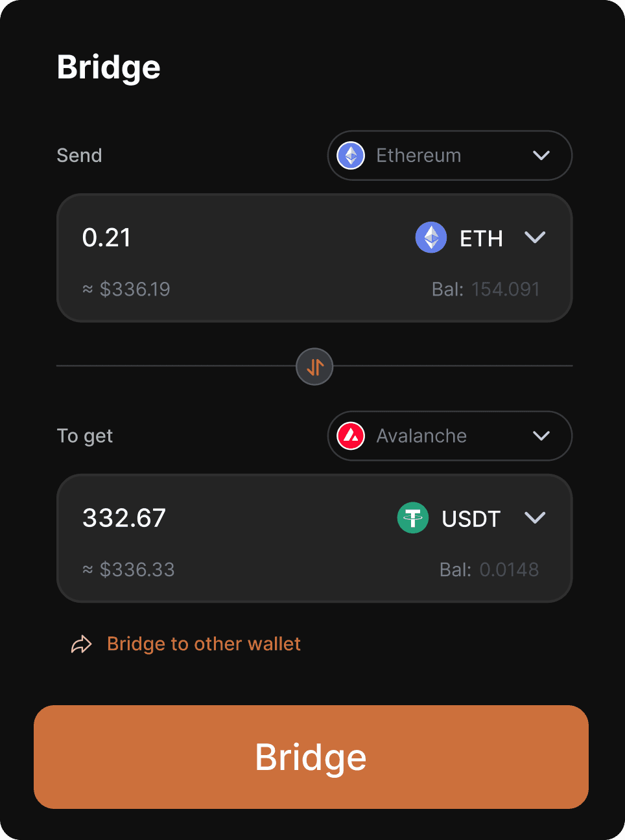Click Bridge to other wallet link
This screenshot has width=625, height=840.
tap(204, 644)
